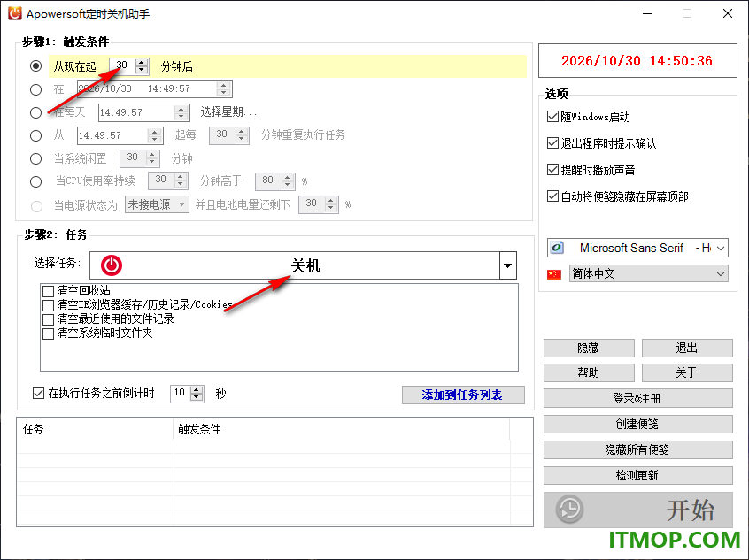Screen dimensions: 749x560
Task: Click the 创建便笺 button
Action: (x=637, y=424)
